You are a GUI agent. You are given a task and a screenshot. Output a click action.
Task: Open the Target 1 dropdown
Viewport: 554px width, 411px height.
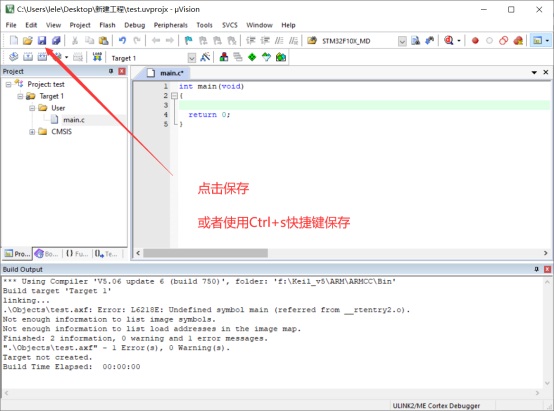pyautogui.click(x=191, y=58)
